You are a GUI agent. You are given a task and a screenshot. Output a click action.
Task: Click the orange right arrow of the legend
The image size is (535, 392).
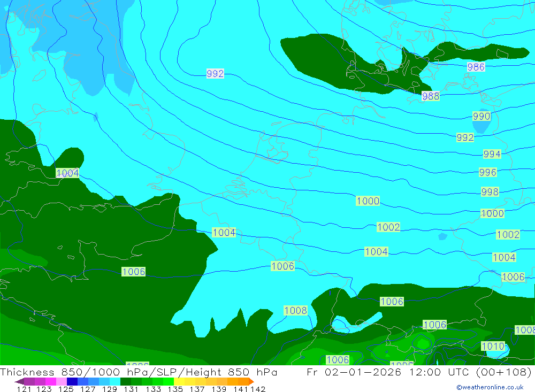[251, 381]
